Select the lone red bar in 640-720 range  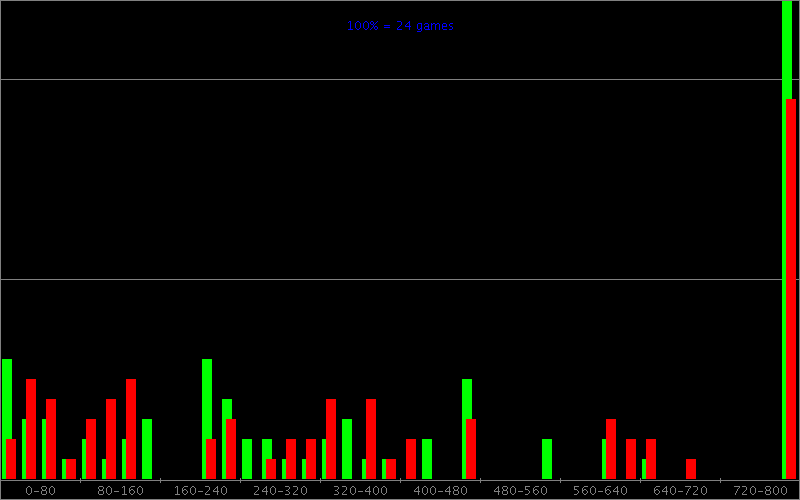691,469
